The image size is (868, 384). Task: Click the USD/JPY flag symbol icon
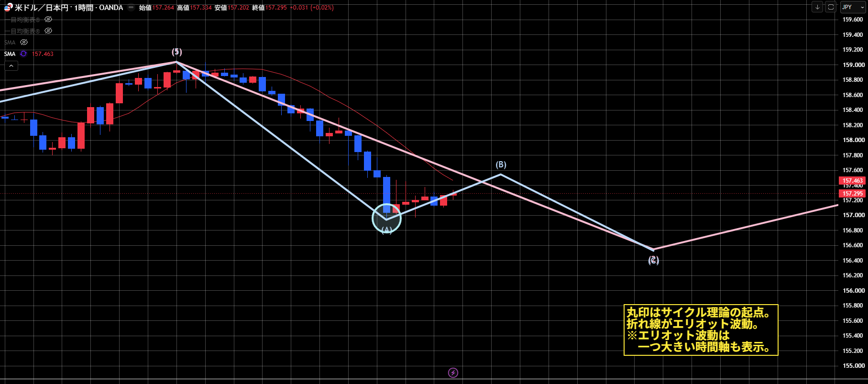tap(9, 7)
